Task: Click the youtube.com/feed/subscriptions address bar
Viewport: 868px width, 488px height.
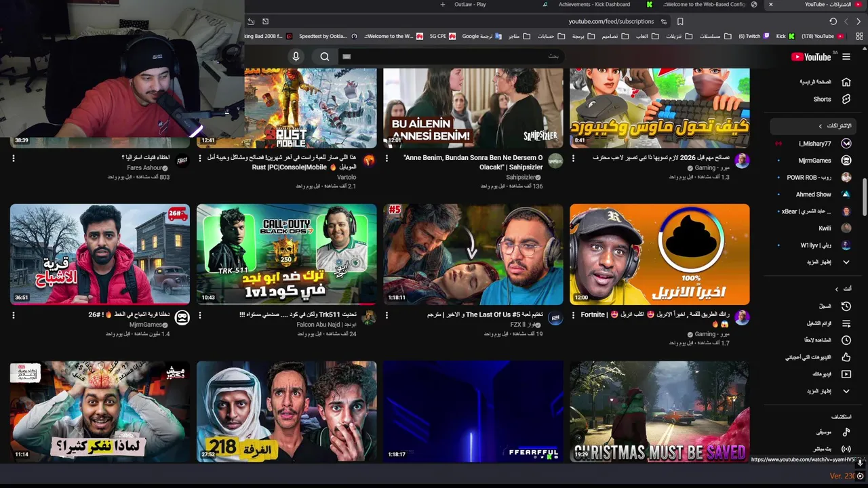Action: click(x=610, y=22)
